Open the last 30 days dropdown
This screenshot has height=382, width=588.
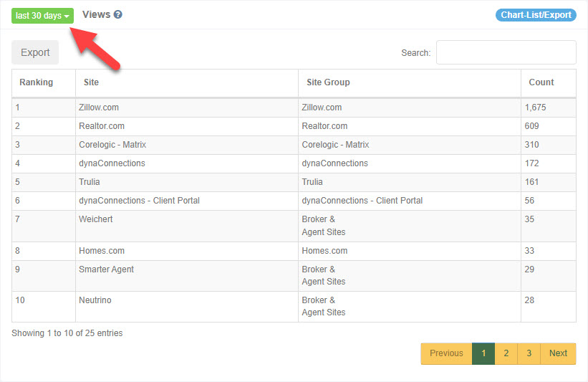pyautogui.click(x=42, y=16)
